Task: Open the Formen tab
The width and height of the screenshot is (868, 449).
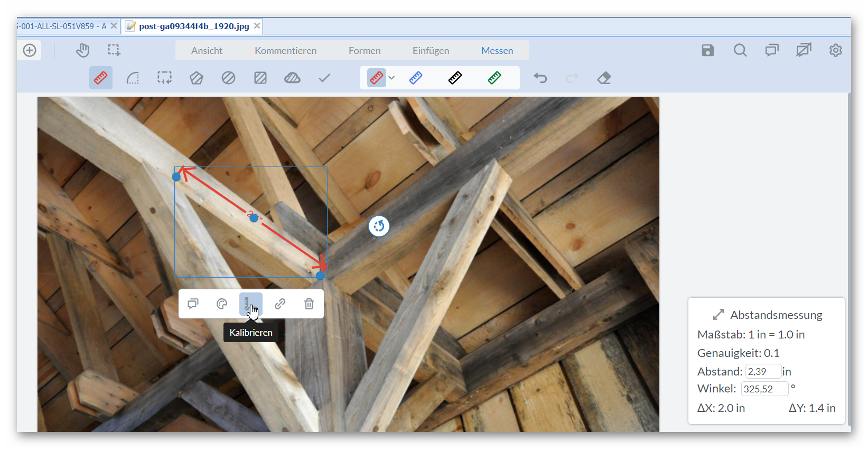Action: [x=364, y=51]
